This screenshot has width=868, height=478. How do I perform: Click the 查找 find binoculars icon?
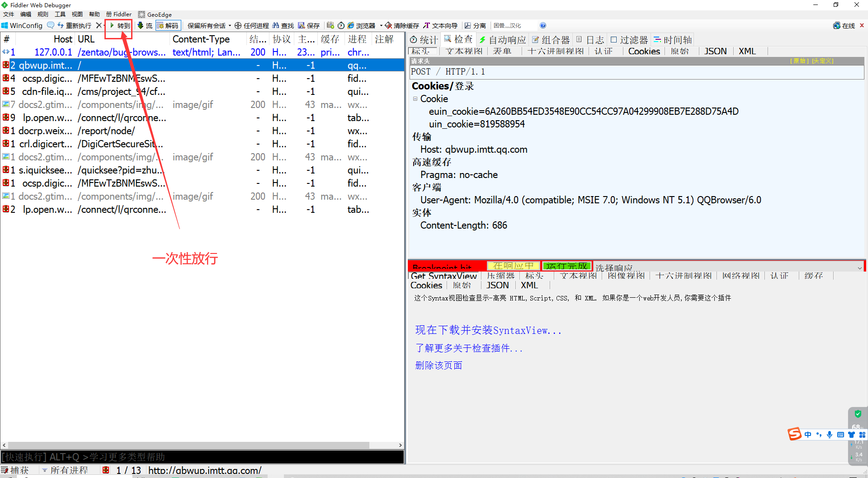point(276,26)
